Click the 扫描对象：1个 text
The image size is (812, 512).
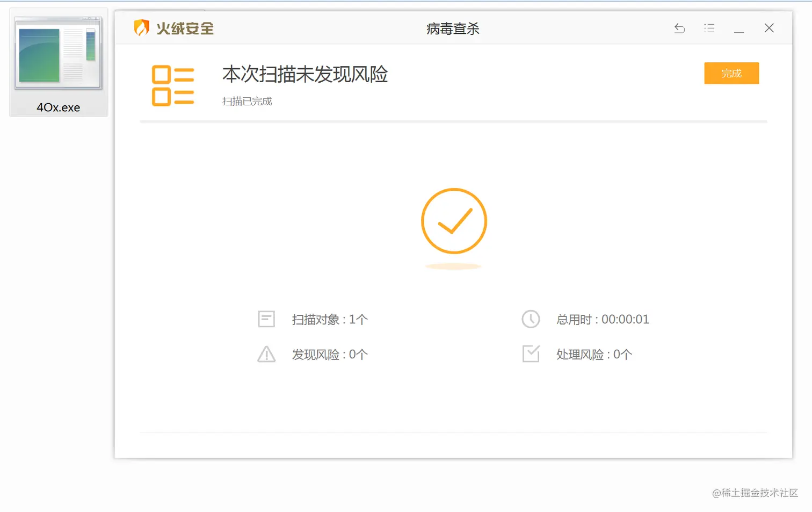click(330, 320)
